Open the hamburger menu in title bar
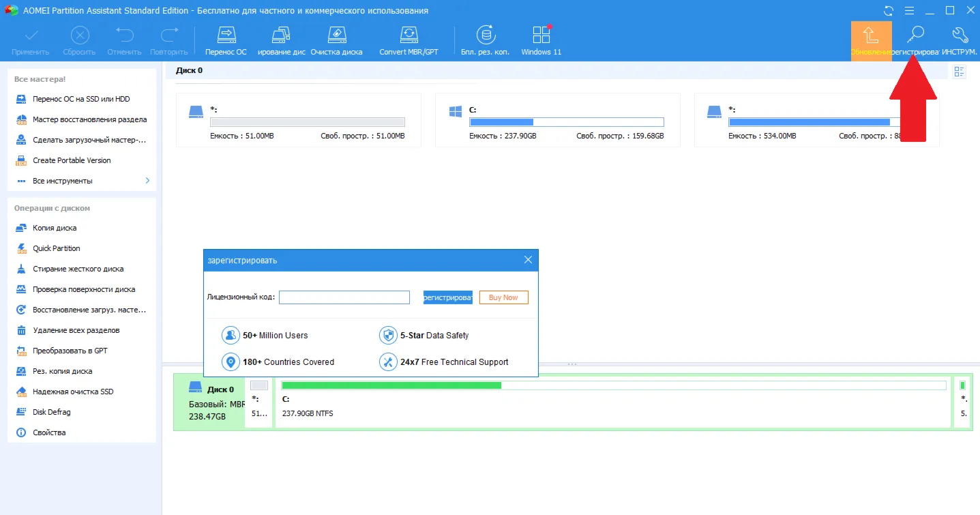Image resolution: width=980 pixels, height=515 pixels. click(909, 10)
